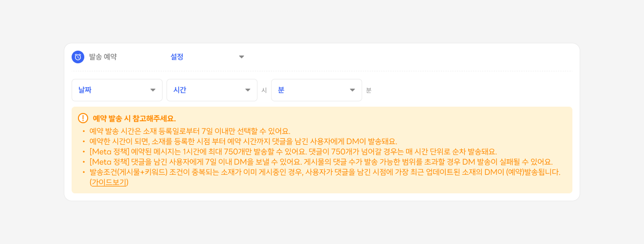The image size is (644, 244).
Task: Select the 분 minute dropdown
Action: (x=316, y=90)
